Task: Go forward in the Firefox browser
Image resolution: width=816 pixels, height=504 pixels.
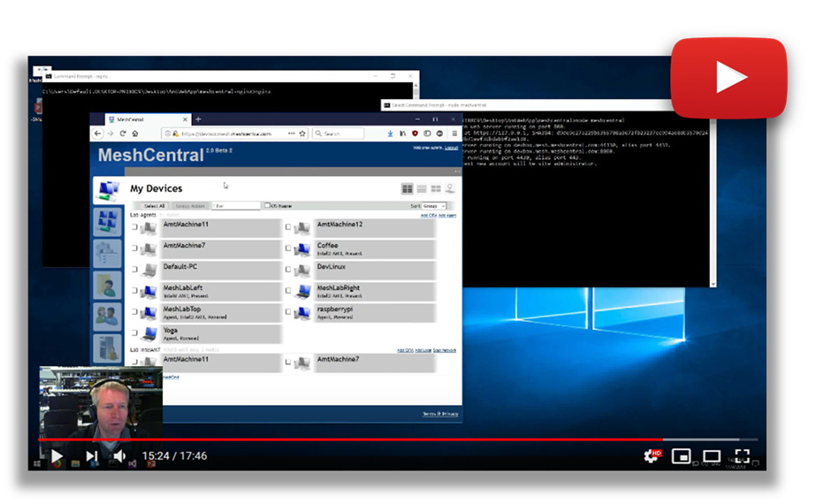Action: (x=111, y=134)
